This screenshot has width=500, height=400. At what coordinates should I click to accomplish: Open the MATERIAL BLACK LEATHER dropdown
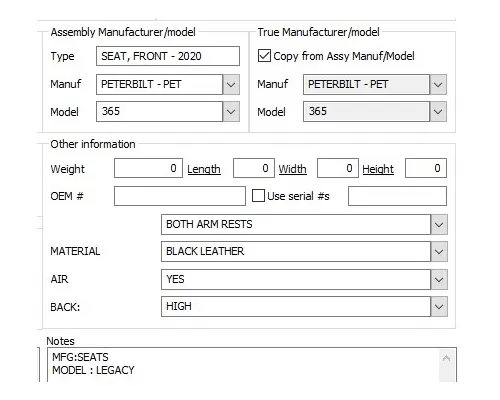[x=439, y=251]
